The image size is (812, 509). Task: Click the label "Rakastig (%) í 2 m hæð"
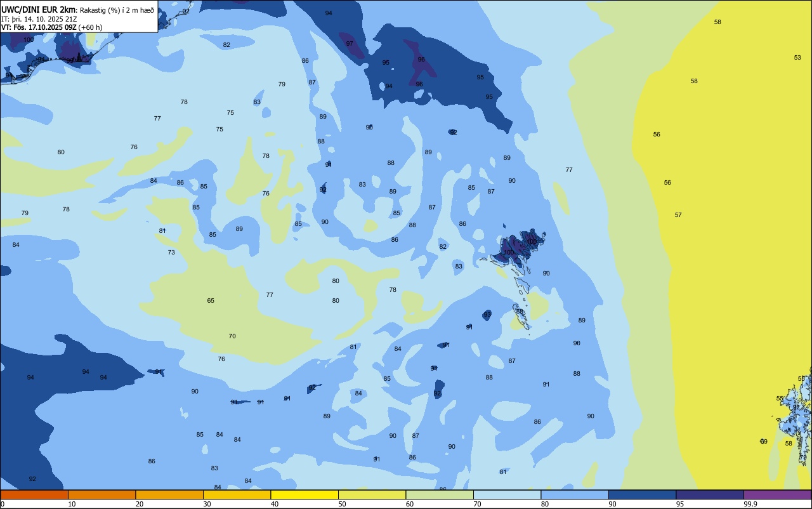click(117, 10)
